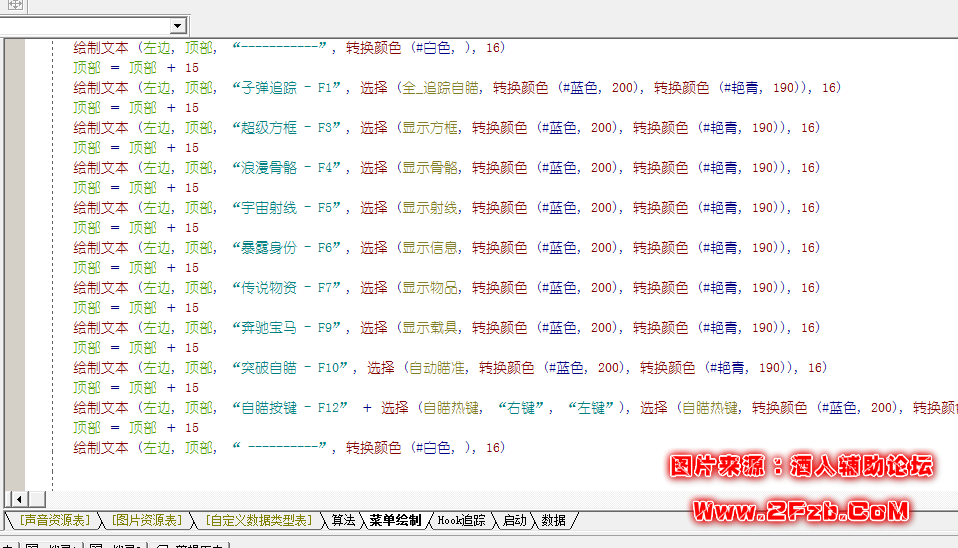Switch to the [声音资源表] tab
The height and width of the screenshot is (548, 958).
point(54,521)
